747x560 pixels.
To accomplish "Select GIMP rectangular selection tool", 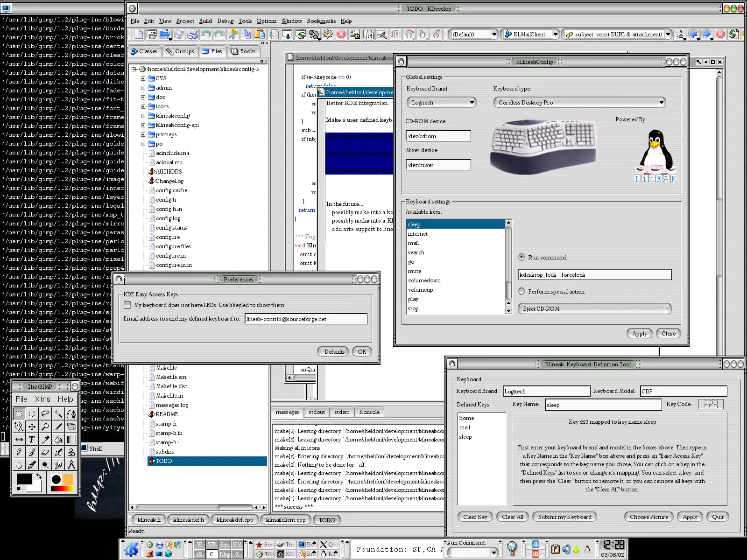I will (x=19, y=413).
